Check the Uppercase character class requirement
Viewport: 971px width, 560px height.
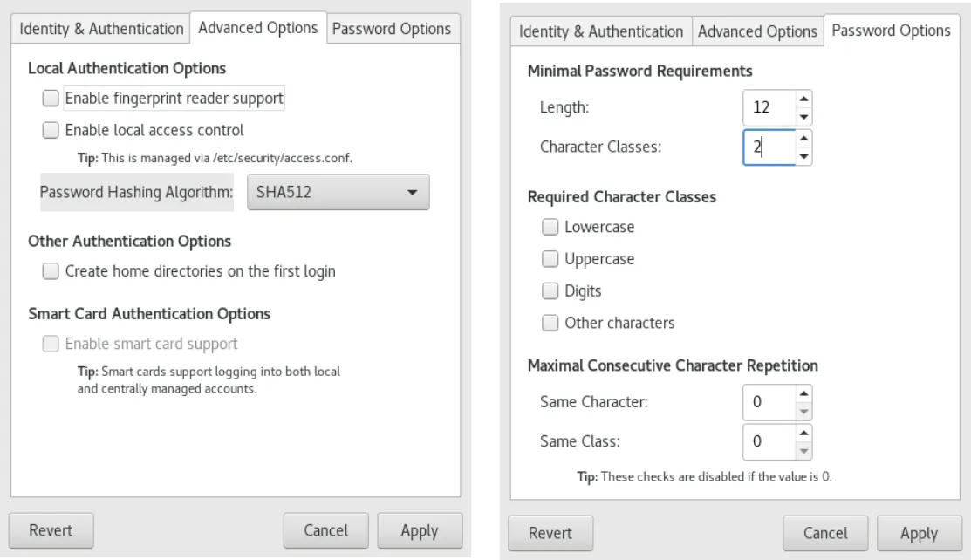point(550,259)
